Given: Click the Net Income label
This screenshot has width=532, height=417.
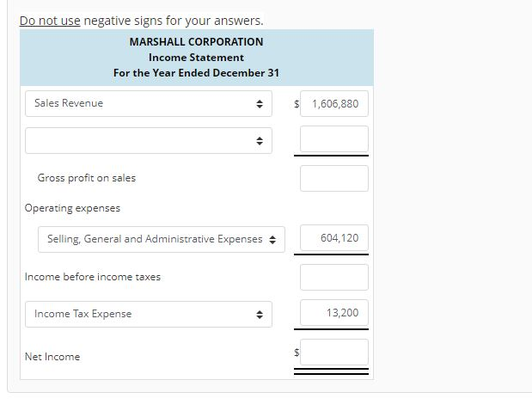Looking at the screenshot, I should [52, 357].
